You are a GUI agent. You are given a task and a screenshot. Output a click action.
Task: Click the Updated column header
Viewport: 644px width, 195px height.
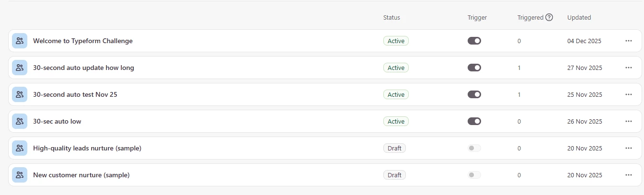(x=579, y=18)
